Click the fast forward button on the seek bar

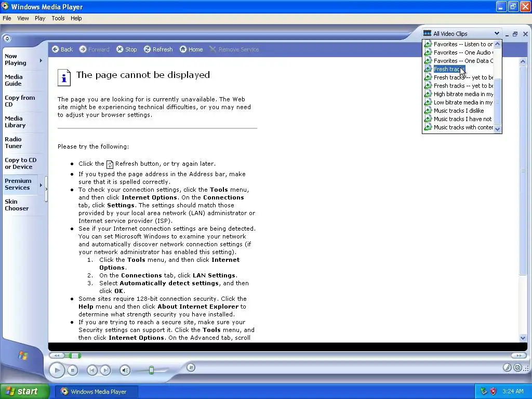pyautogui.click(x=519, y=355)
